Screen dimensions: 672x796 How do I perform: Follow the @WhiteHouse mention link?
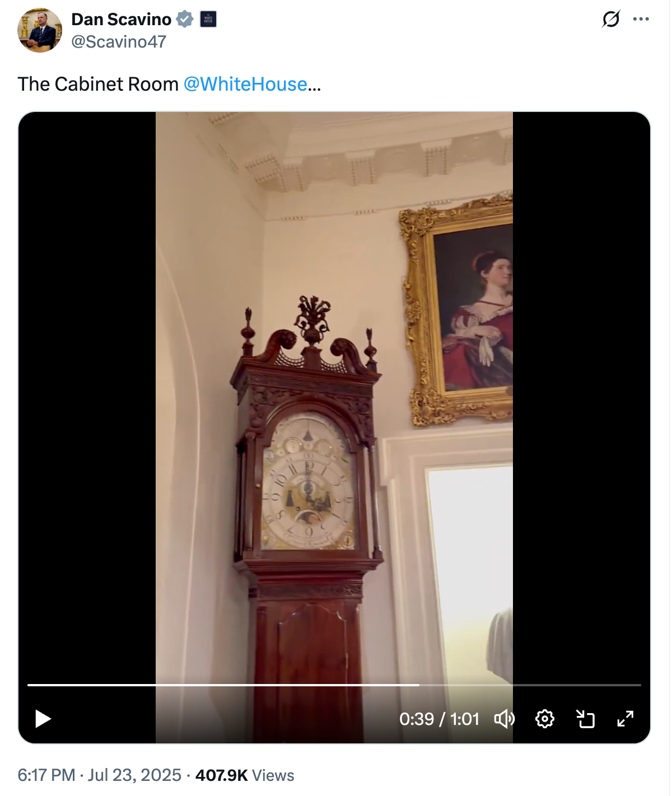pyautogui.click(x=245, y=84)
